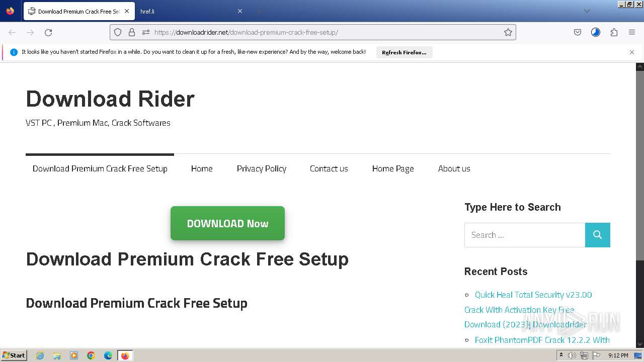Go to the Home menu item
The height and width of the screenshot is (362, 644).
(202, 168)
